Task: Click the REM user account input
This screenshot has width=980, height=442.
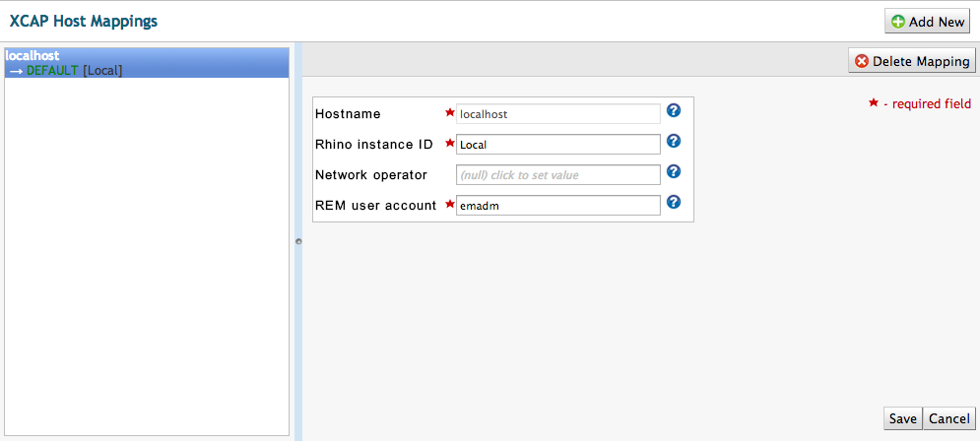Action: click(x=557, y=206)
